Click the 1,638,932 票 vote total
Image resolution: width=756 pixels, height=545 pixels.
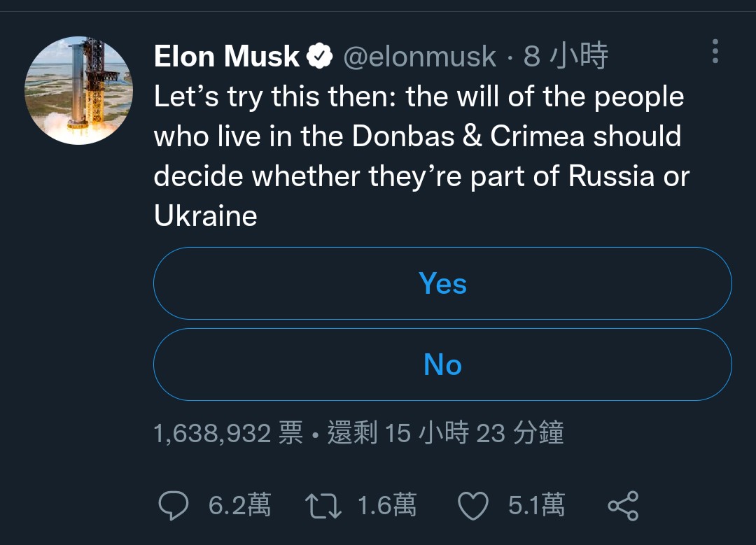228,434
